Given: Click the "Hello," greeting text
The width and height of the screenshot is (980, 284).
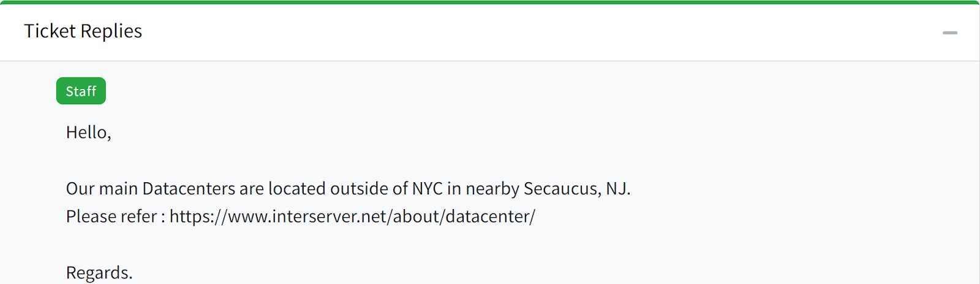Looking at the screenshot, I should 88,132.
